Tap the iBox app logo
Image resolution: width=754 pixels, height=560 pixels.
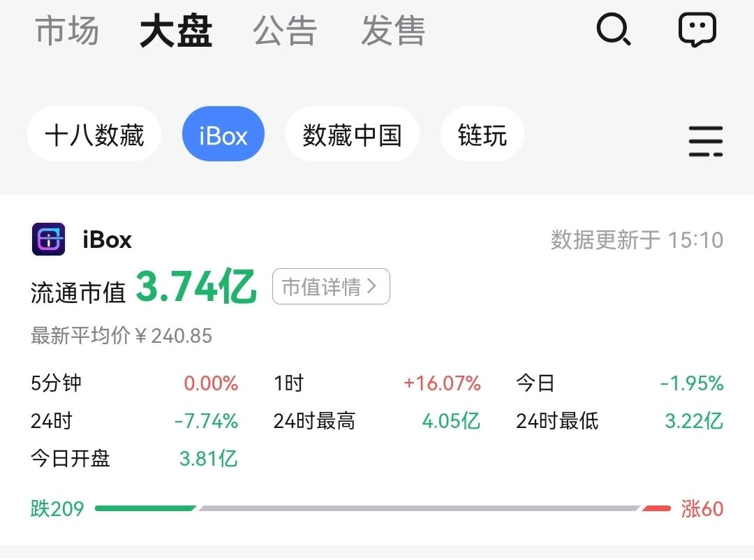point(49,239)
